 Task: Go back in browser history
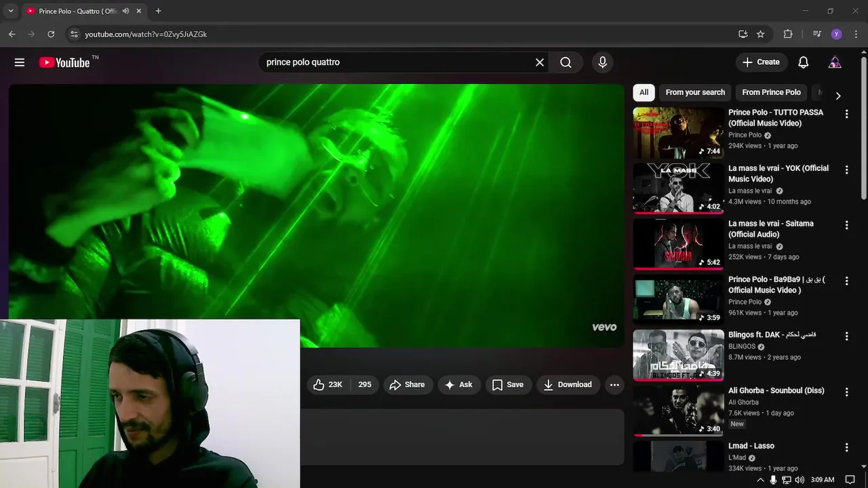pos(12,34)
